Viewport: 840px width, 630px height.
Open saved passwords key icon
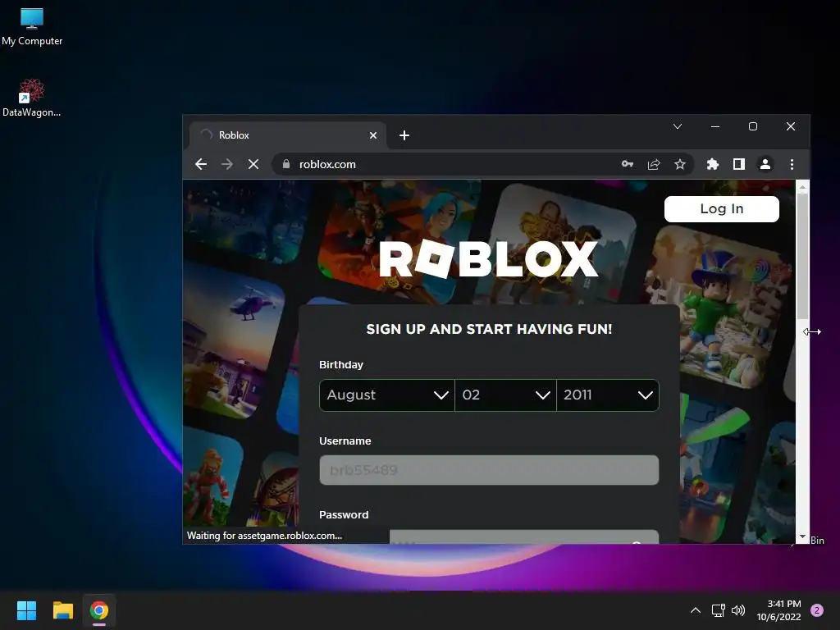click(628, 164)
